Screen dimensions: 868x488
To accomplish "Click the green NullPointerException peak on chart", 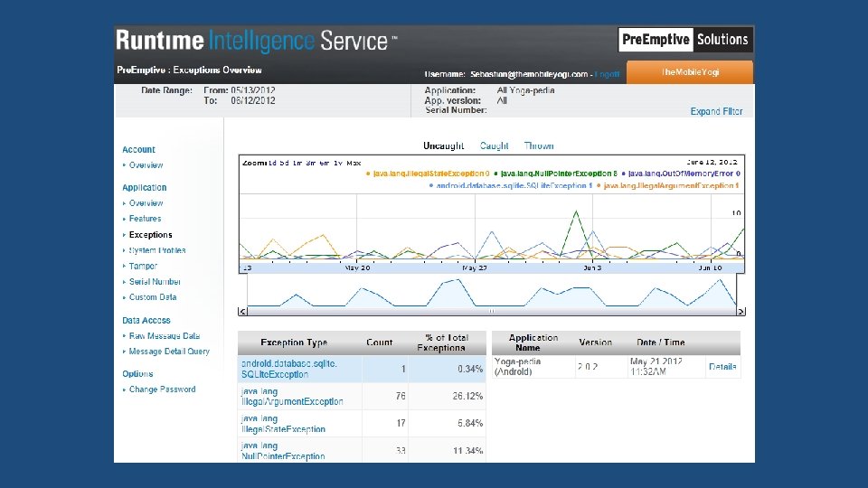I will (576, 211).
